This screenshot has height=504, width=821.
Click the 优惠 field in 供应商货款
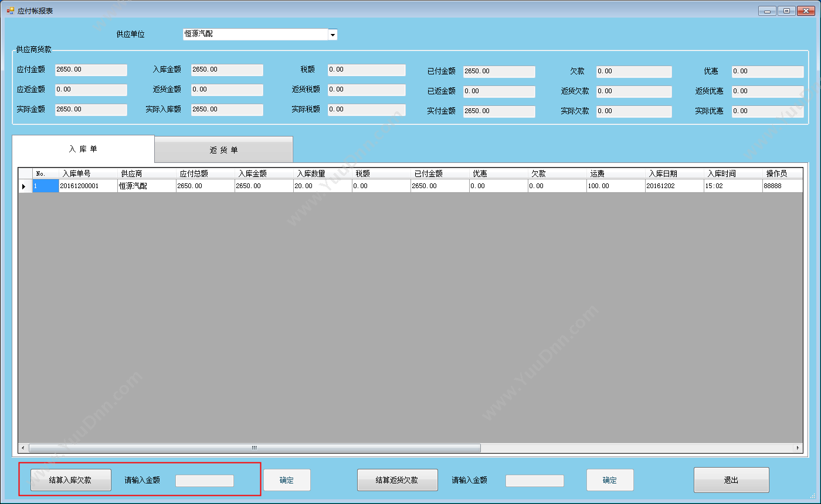click(768, 71)
